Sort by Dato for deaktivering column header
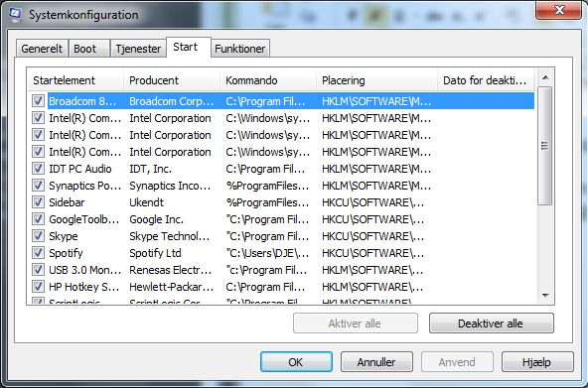Viewport: 588px width, 388px height. pyautogui.click(x=486, y=80)
